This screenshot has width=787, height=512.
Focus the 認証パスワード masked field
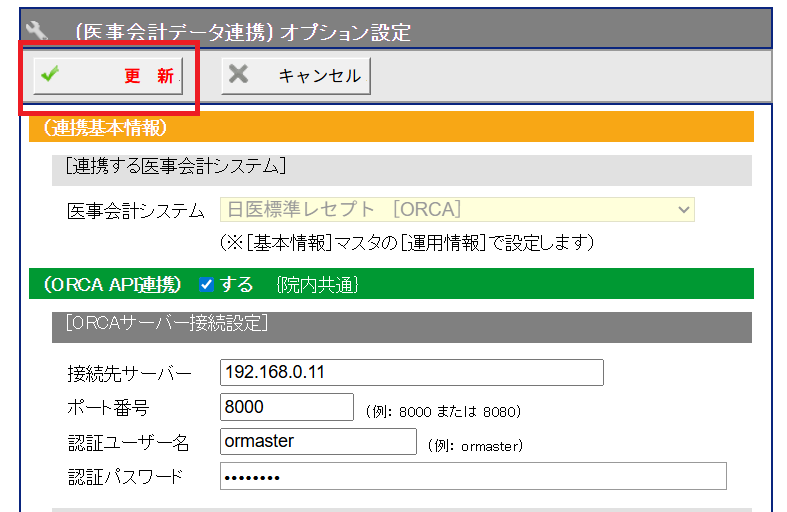(472, 476)
